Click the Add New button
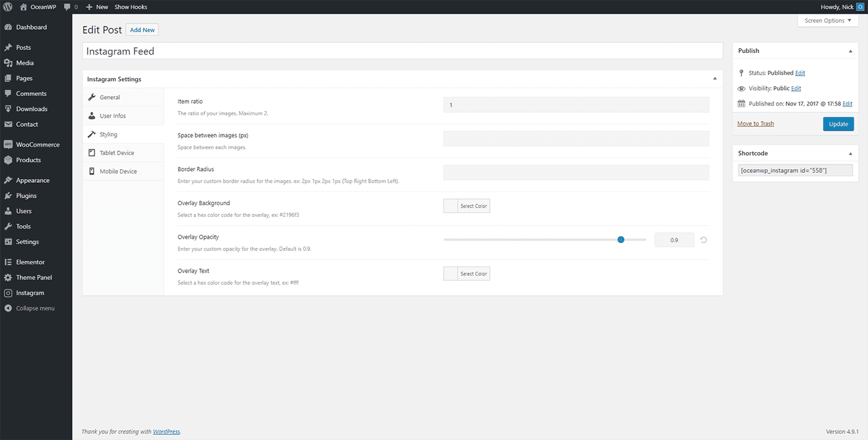 click(143, 30)
